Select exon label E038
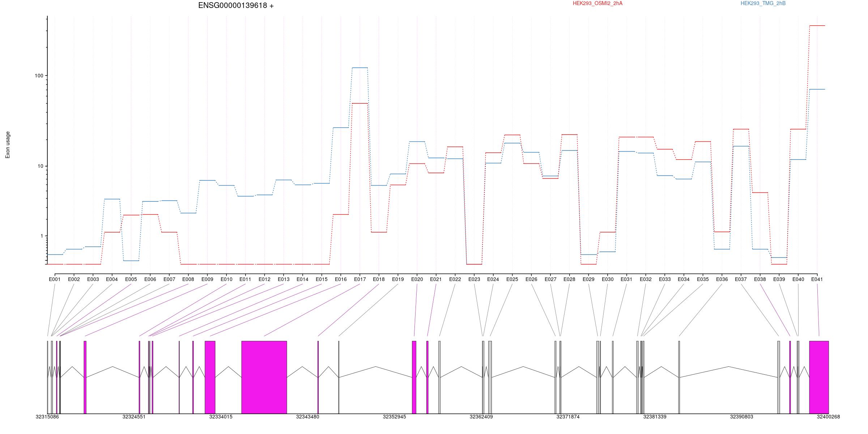868x434 pixels. pyautogui.click(x=760, y=279)
